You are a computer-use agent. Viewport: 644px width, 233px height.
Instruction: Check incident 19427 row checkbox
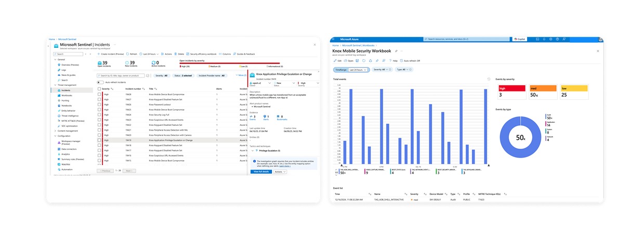click(x=99, y=99)
